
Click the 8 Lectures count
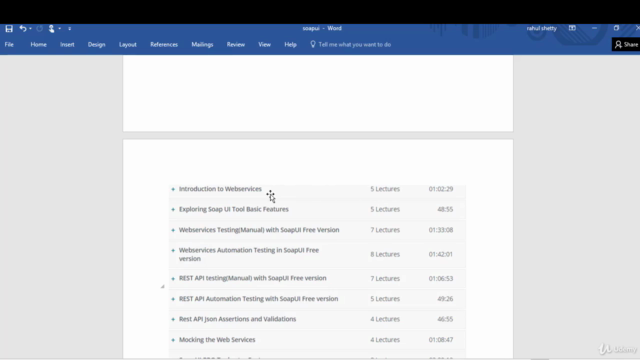tap(385, 254)
